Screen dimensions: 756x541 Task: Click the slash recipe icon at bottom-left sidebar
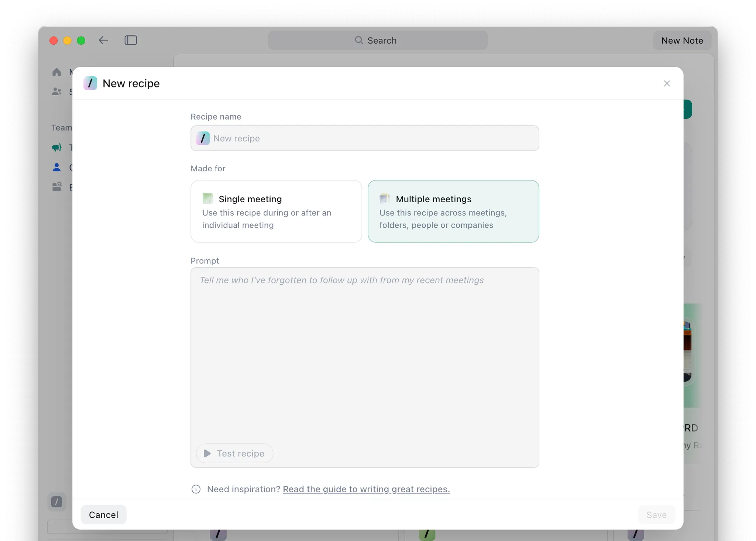(56, 502)
